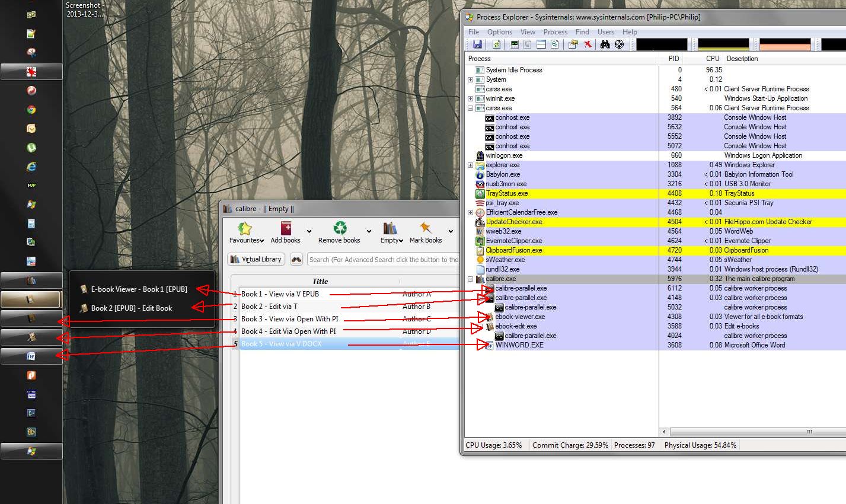Click the red Add books icon
The image size is (846, 504).
coord(286,228)
